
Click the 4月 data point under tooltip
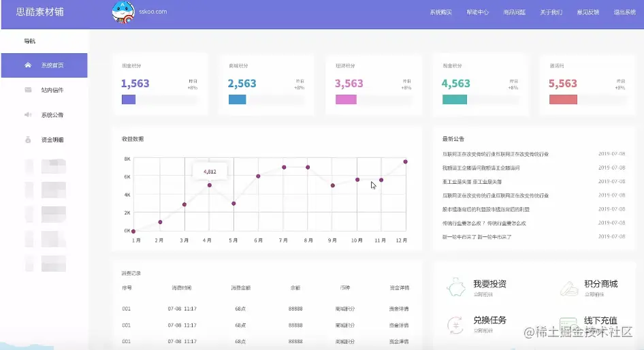tap(210, 185)
